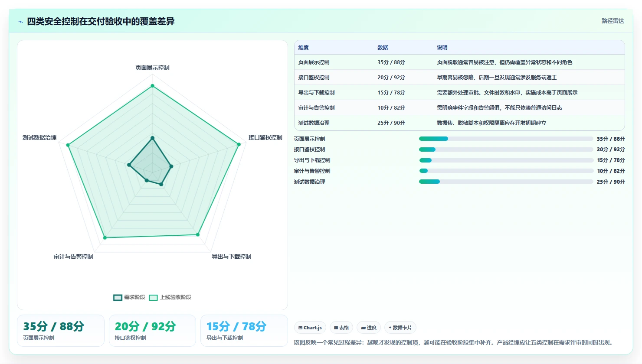This screenshot has width=642, height=364.
Task: Click the 导出与下载控制 progress bar
Action: coord(506,160)
